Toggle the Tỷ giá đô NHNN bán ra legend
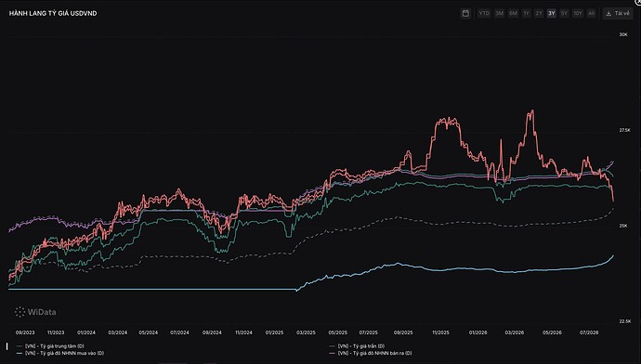The image size is (641, 364). pos(371,353)
